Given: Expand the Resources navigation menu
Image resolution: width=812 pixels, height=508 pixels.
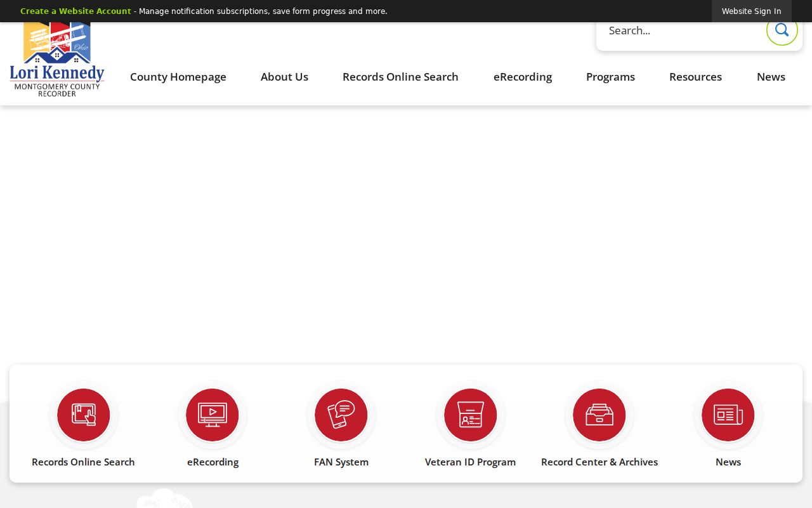Looking at the screenshot, I should tap(695, 77).
